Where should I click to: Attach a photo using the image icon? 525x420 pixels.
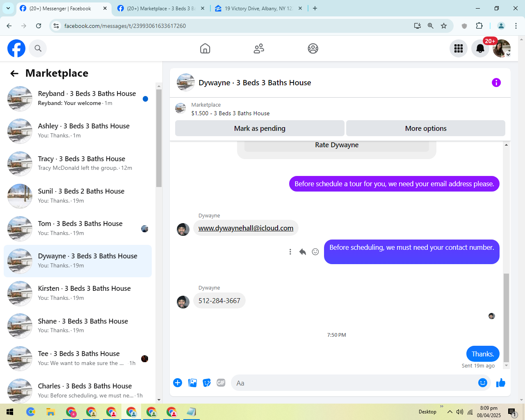coord(192,383)
